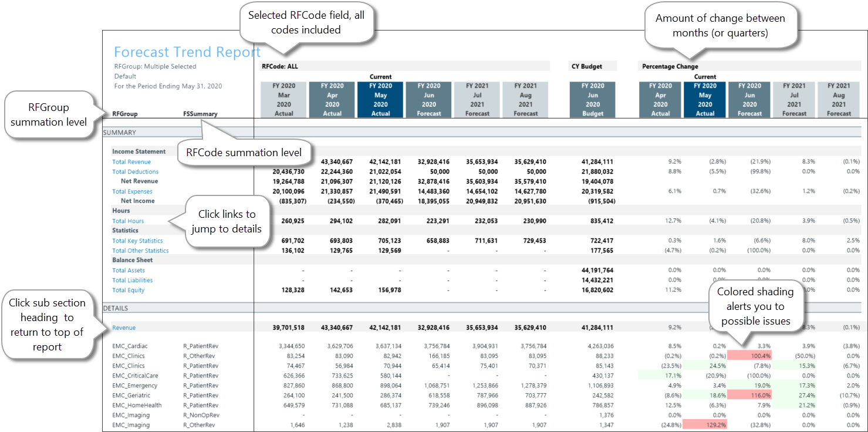Select the Net Income row label
This screenshot has height=432, width=868.
pyautogui.click(x=137, y=201)
